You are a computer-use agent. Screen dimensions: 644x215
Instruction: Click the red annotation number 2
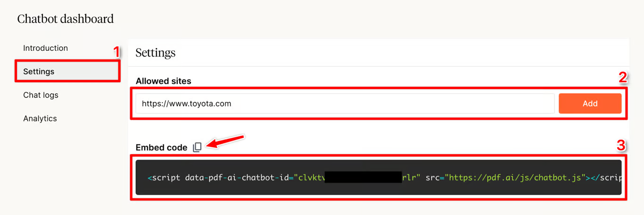point(623,78)
